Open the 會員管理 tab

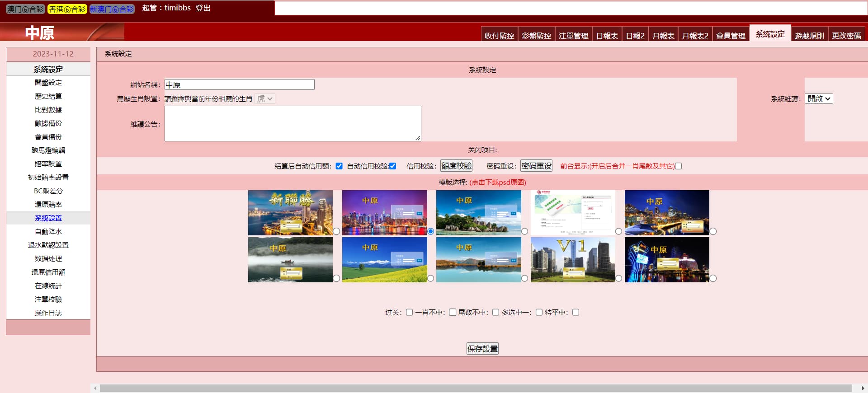731,36
